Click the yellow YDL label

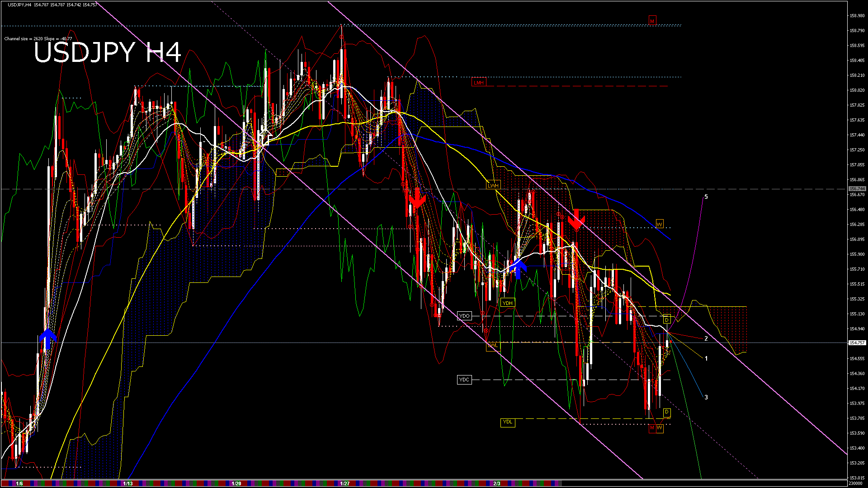508,422
